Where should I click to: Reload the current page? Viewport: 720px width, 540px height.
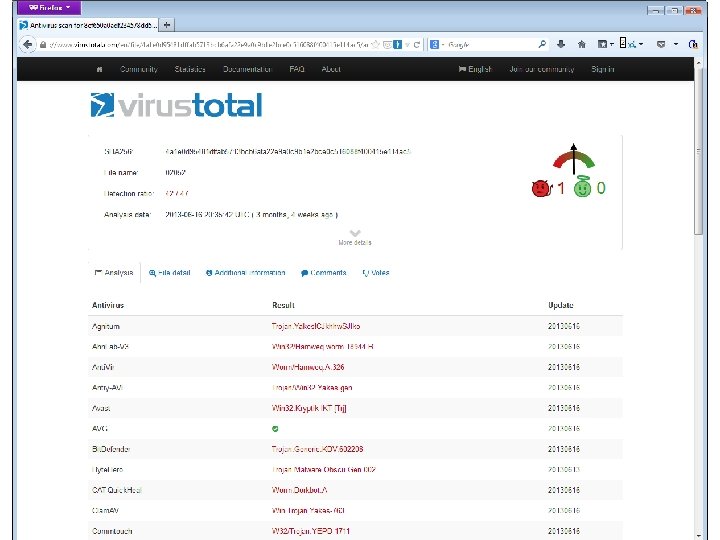coord(417,45)
